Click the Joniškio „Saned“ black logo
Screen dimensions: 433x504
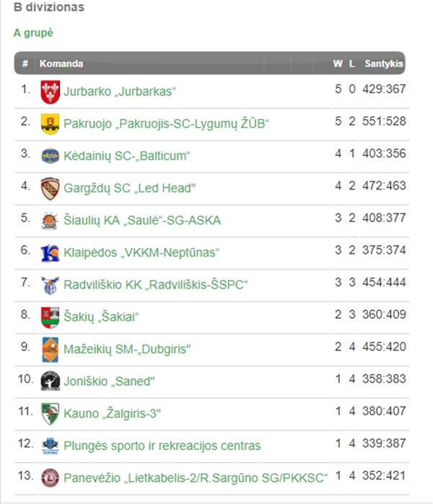click(x=50, y=381)
